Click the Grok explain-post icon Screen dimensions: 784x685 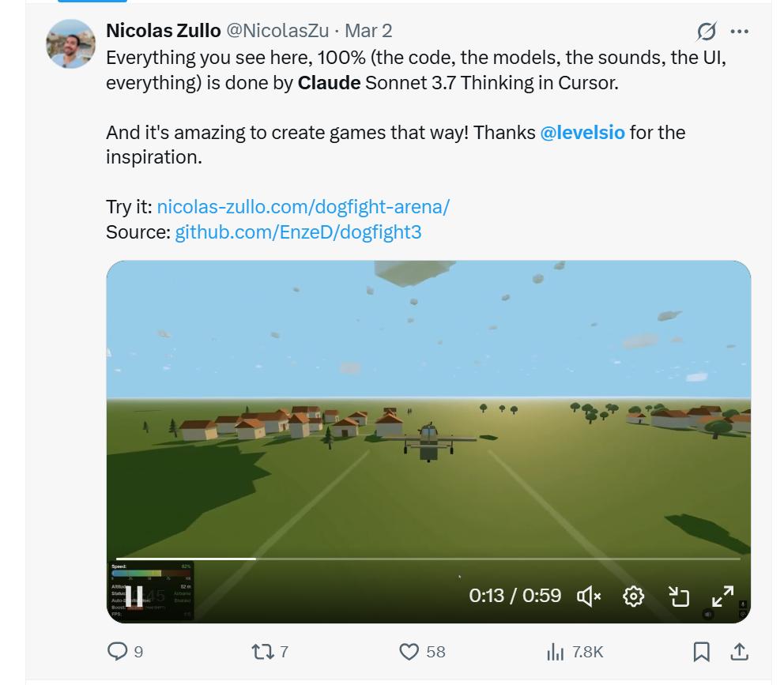tap(707, 32)
